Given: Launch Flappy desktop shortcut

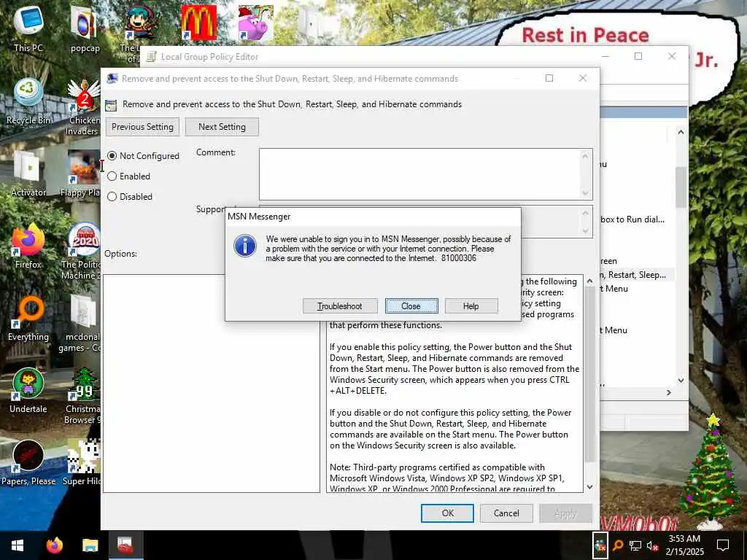Looking at the screenshot, I should [x=82, y=174].
